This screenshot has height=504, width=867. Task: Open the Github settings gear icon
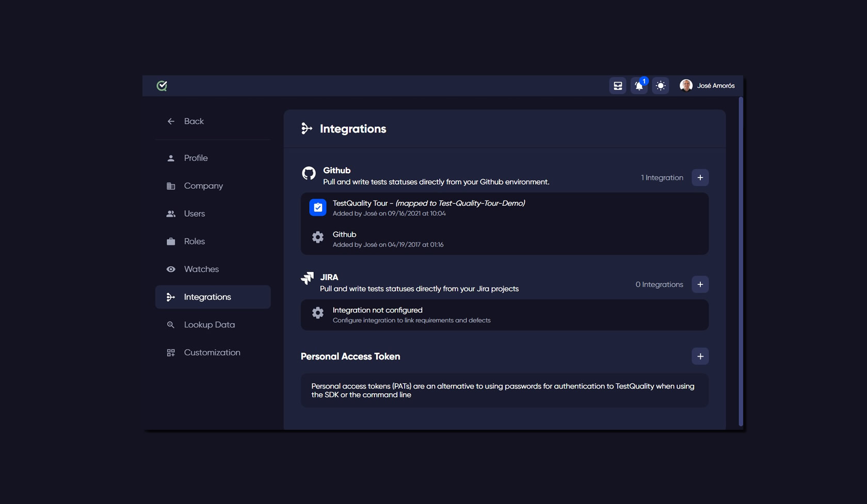(317, 237)
